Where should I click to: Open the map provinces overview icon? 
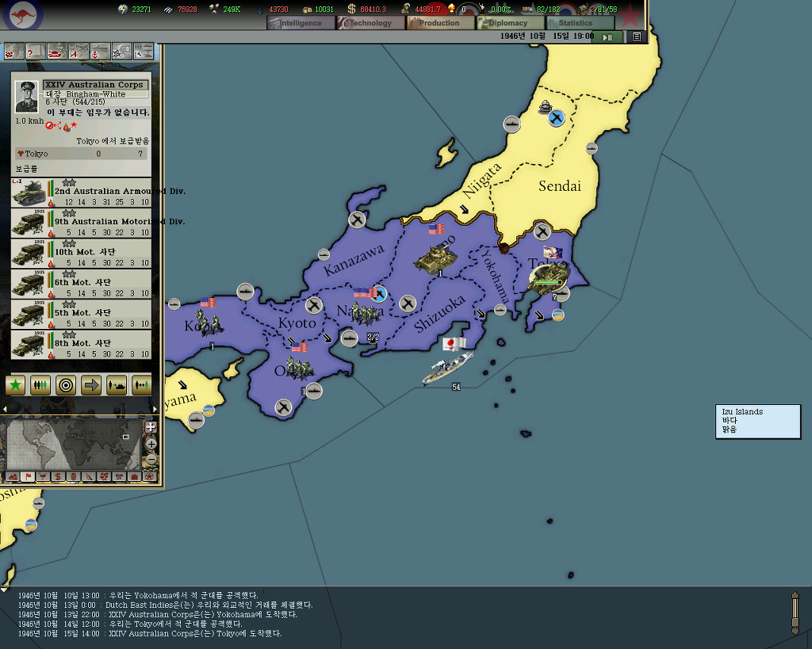coord(14,52)
